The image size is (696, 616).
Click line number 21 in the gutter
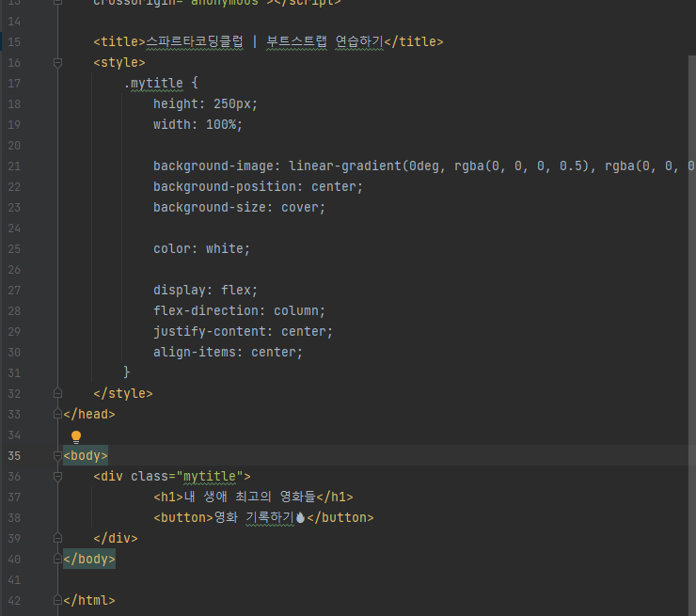coord(14,166)
